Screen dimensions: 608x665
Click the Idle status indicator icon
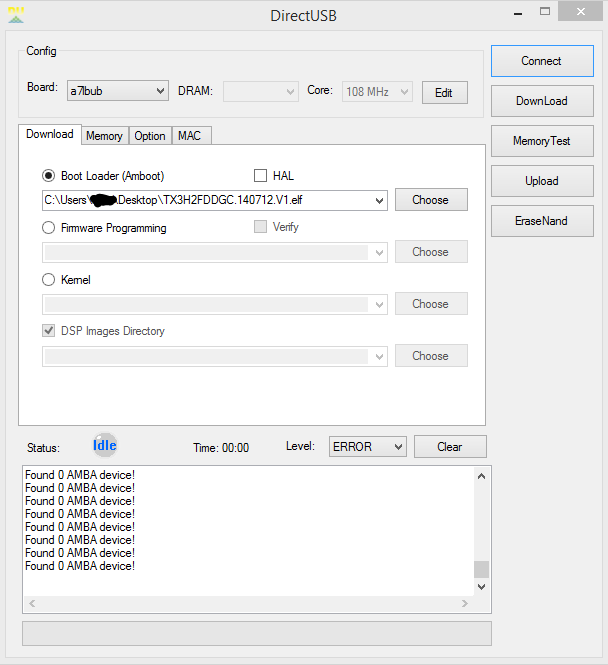[105, 446]
